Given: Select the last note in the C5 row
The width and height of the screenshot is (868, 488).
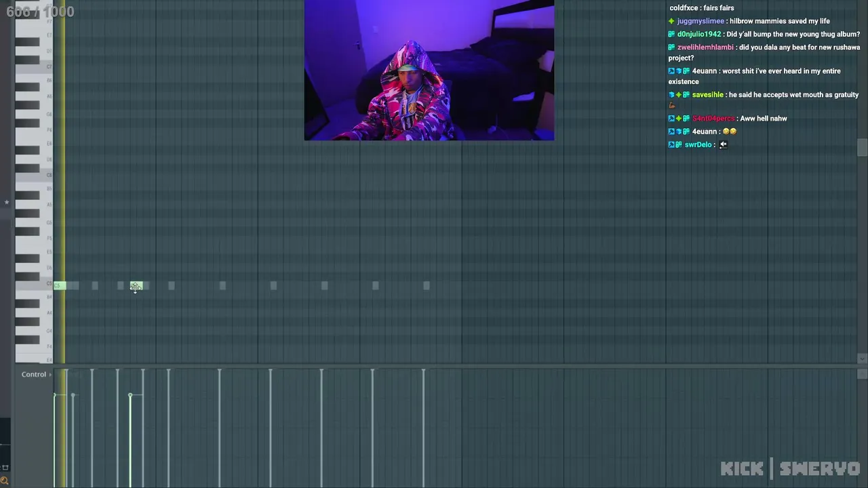Looking at the screenshot, I should (x=427, y=286).
